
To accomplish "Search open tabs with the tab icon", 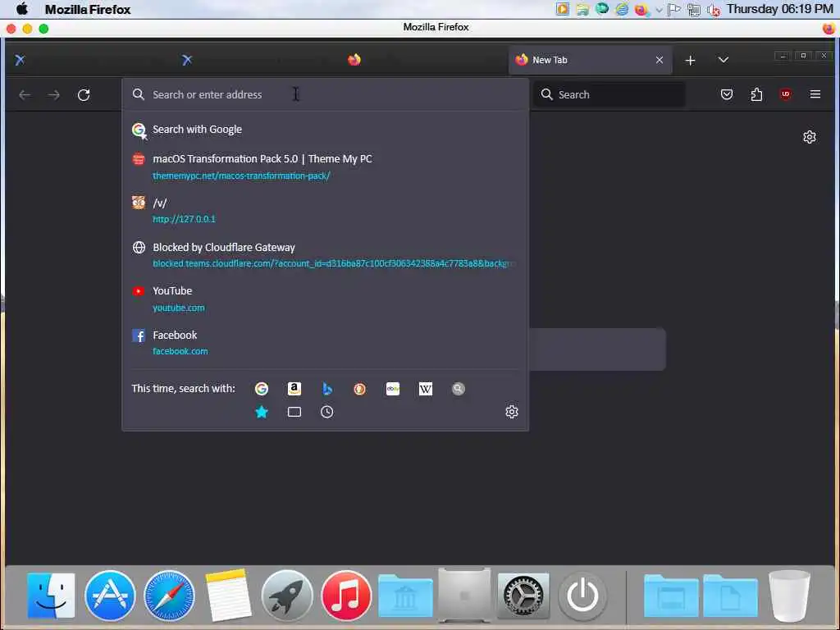I will pos(294,412).
